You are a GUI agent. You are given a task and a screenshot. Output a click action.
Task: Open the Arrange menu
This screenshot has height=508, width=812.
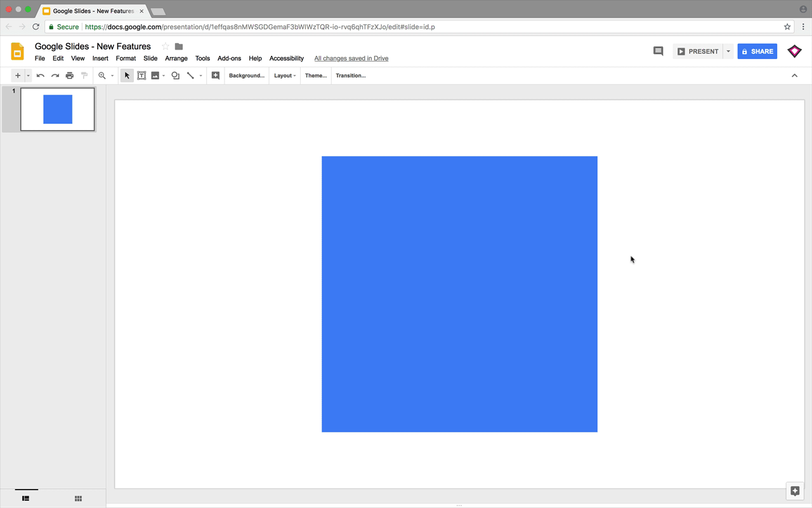click(x=176, y=58)
